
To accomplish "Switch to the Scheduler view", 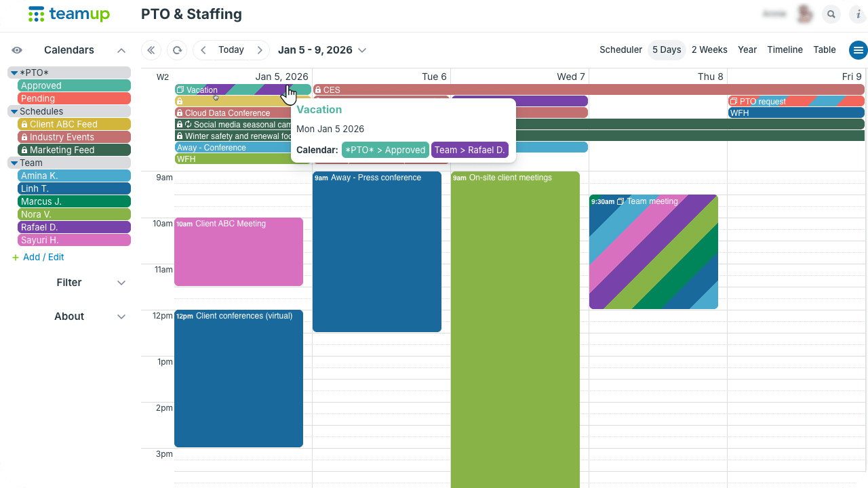I will pos(620,50).
